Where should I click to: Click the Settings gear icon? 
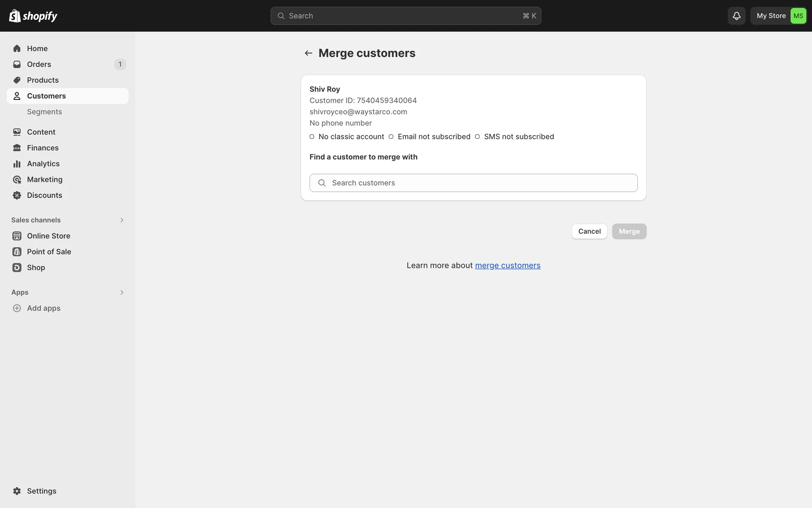[x=17, y=491]
